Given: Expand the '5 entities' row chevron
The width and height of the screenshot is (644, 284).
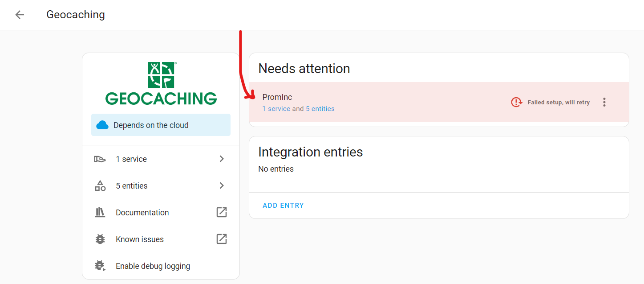Looking at the screenshot, I should point(221,185).
